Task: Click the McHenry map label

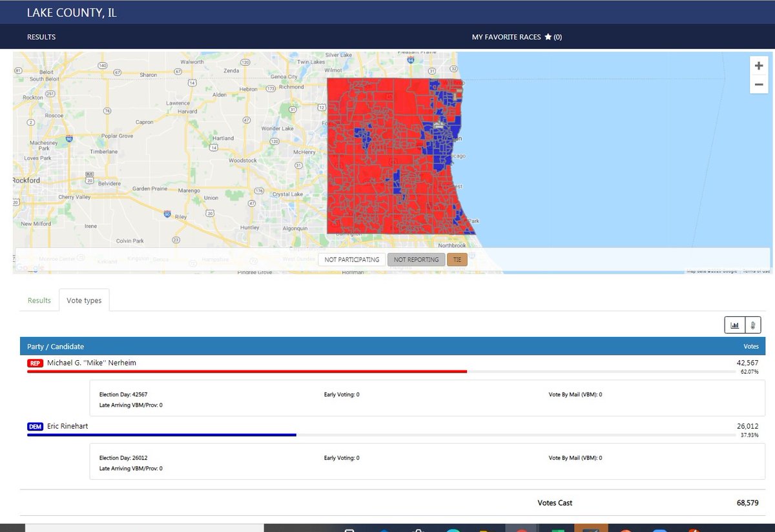Action: coord(305,152)
